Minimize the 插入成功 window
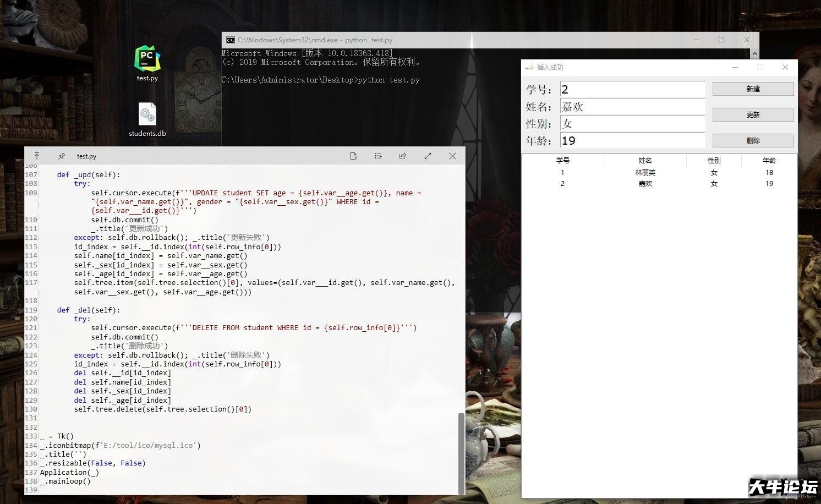821x504 pixels. click(x=735, y=67)
